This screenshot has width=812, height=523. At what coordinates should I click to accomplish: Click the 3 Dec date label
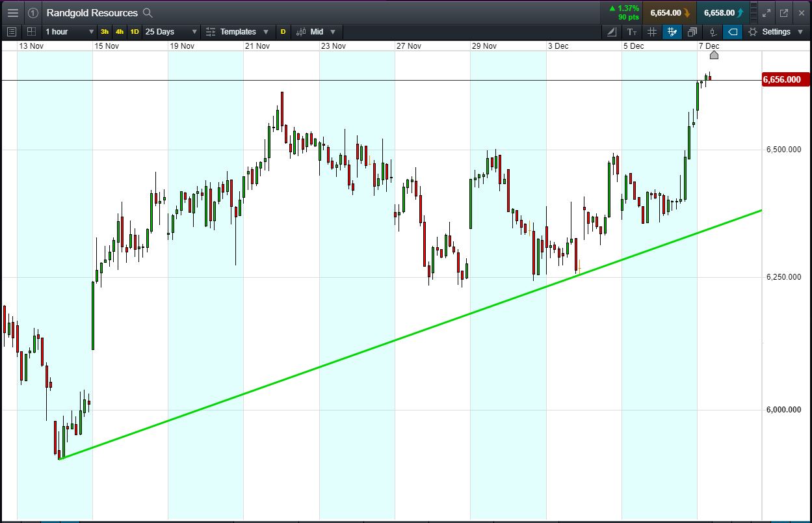pos(558,46)
